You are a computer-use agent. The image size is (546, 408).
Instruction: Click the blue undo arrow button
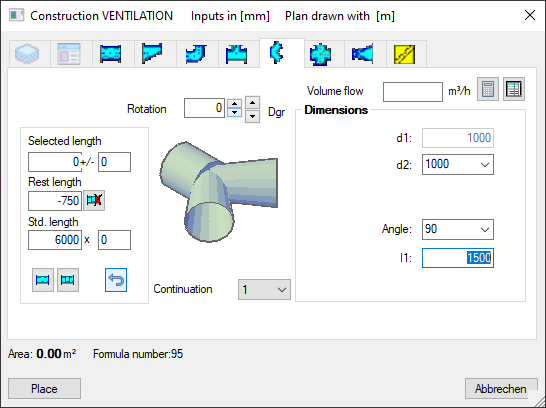(116, 280)
